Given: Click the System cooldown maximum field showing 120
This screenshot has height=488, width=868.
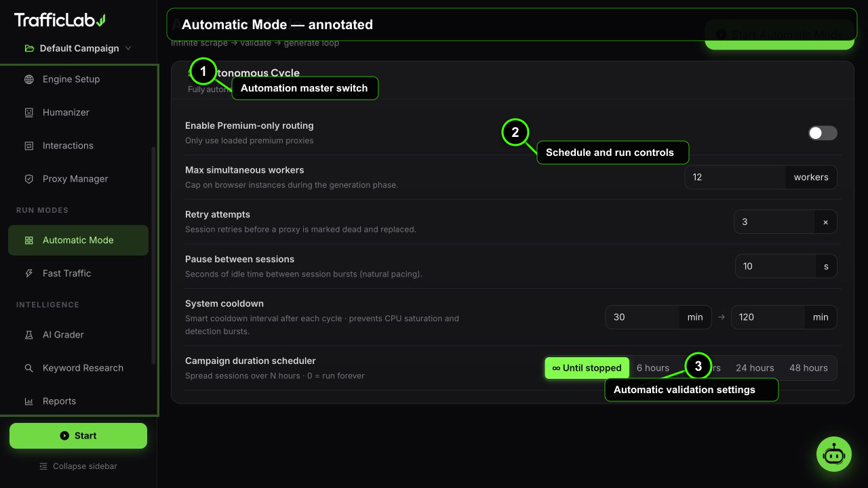Looking at the screenshot, I should pyautogui.click(x=768, y=317).
